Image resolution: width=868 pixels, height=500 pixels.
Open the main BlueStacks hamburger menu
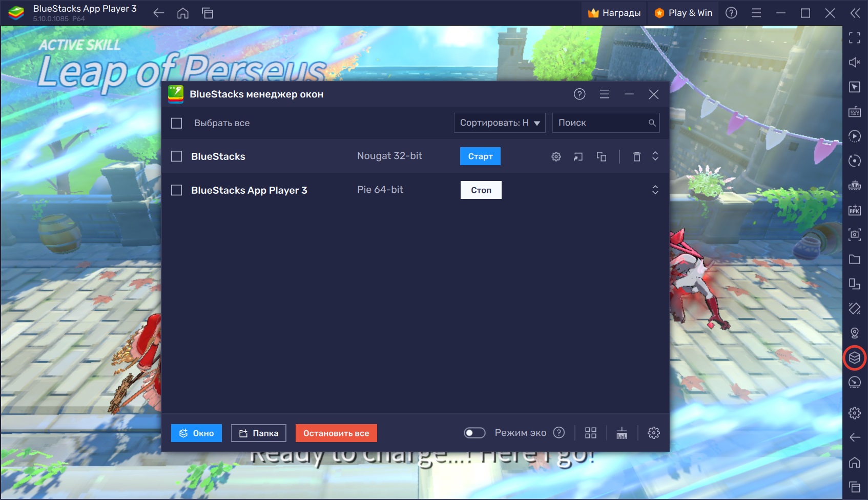coord(756,13)
